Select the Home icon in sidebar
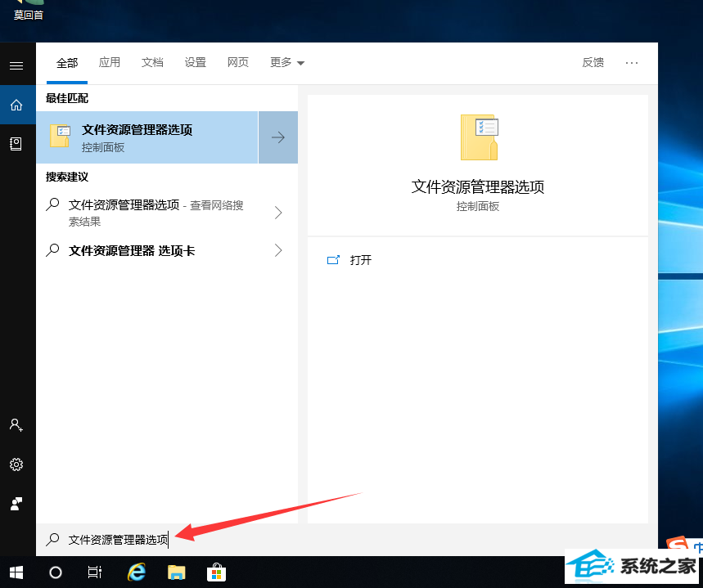 (16, 105)
